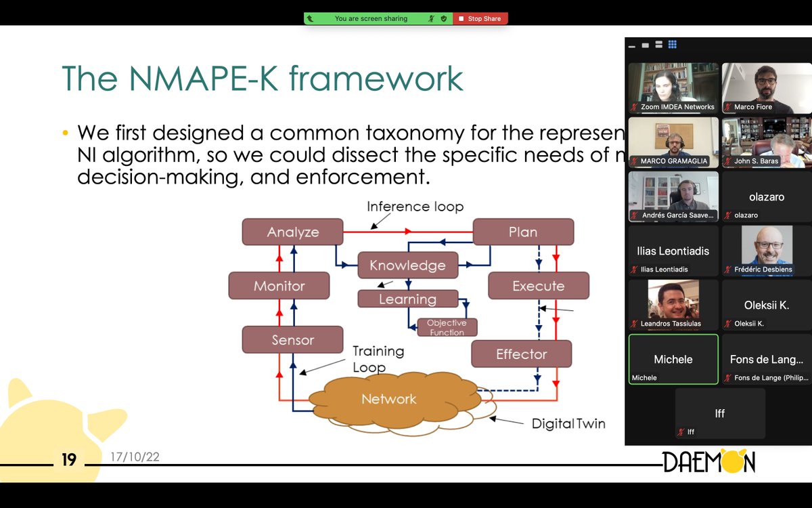Click the Stop Share button

480,19
